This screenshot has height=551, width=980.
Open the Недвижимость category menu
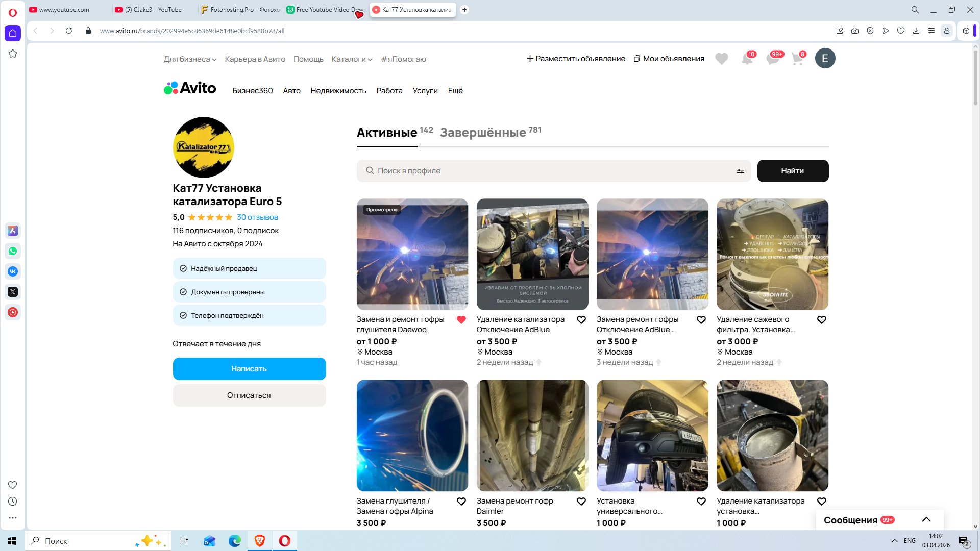point(338,91)
